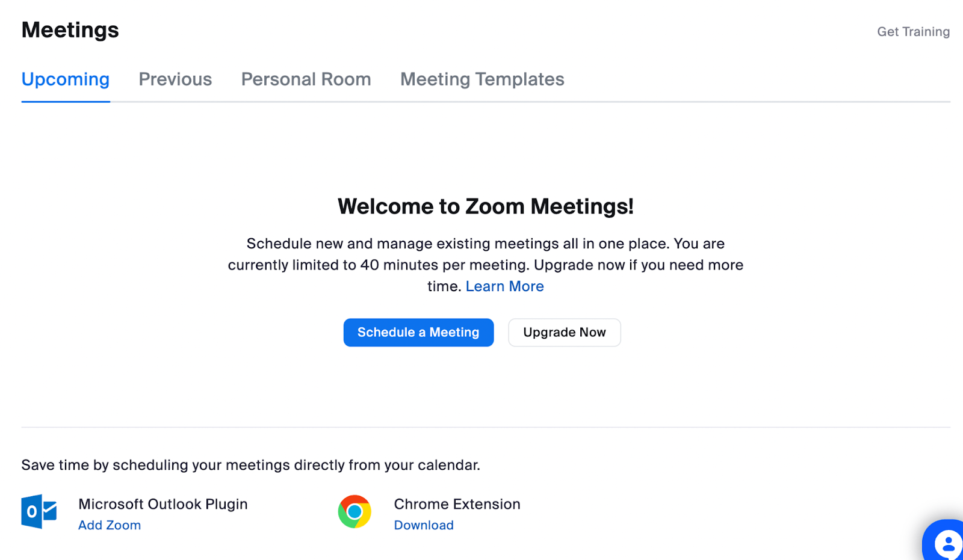Download the Chrome Extension

pos(424,525)
